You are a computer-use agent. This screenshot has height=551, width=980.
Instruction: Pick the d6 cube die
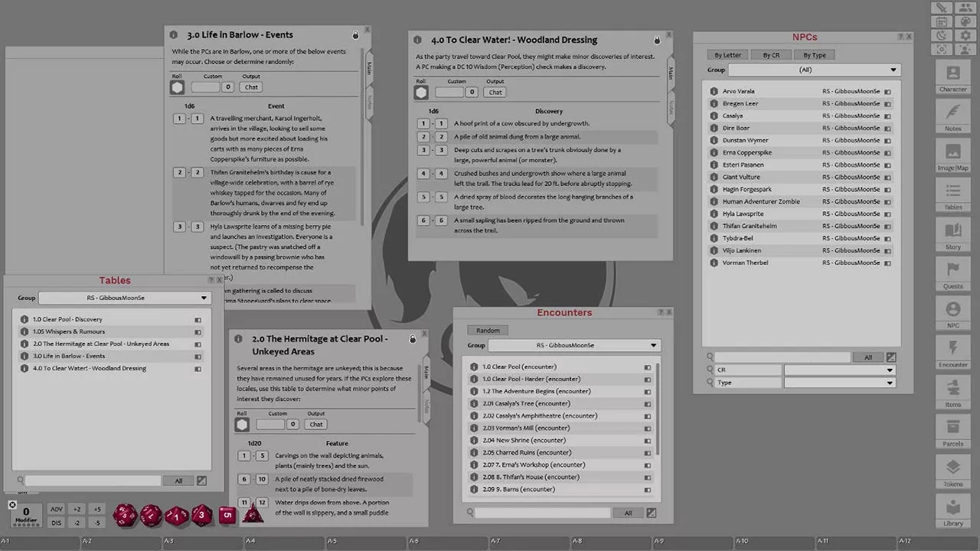point(227,515)
